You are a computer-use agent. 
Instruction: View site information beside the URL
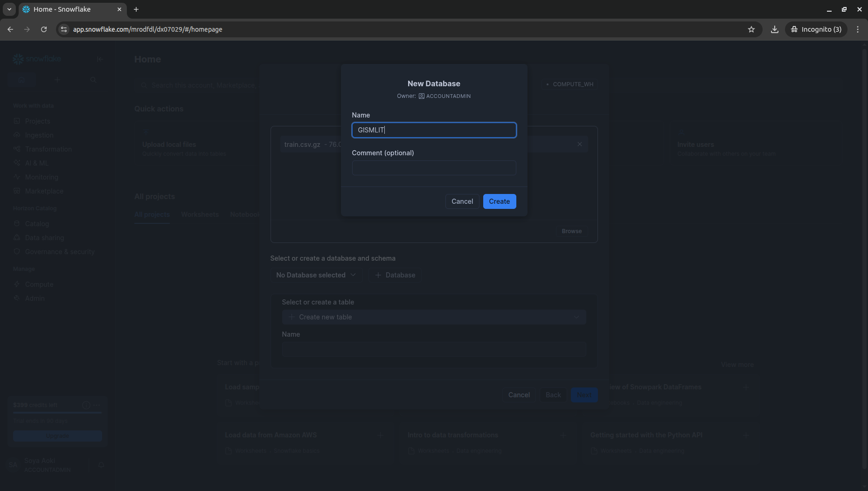(64, 29)
